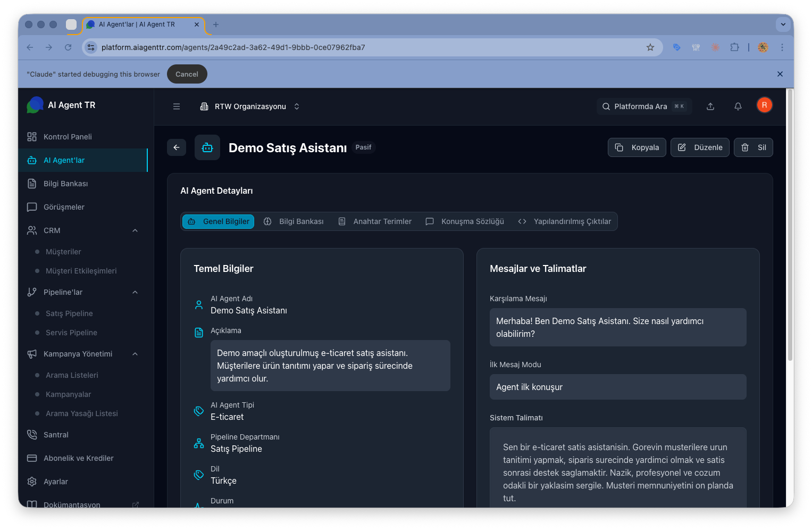The image size is (812, 530).
Task: Switch to the Bilgi Bankası tab
Action: click(294, 221)
